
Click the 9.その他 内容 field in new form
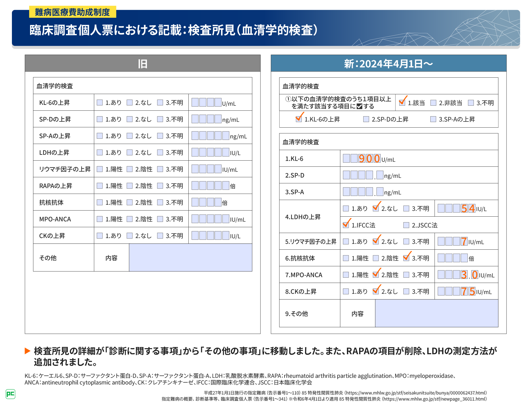point(436,313)
